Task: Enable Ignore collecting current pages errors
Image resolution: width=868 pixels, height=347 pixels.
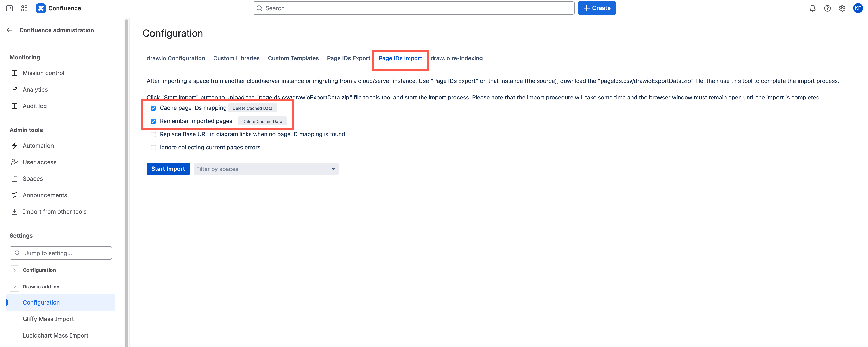Action: [153, 148]
